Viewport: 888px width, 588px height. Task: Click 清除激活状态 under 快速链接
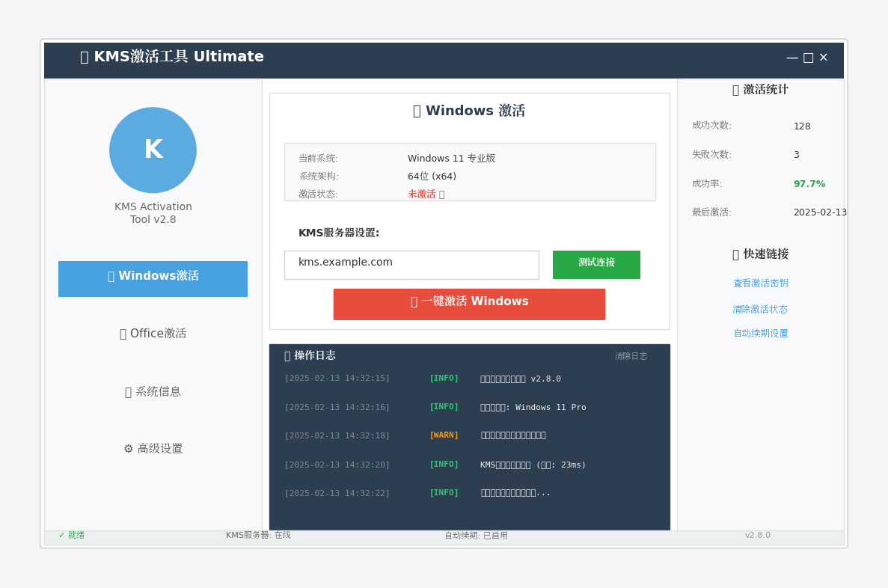click(x=761, y=308)
